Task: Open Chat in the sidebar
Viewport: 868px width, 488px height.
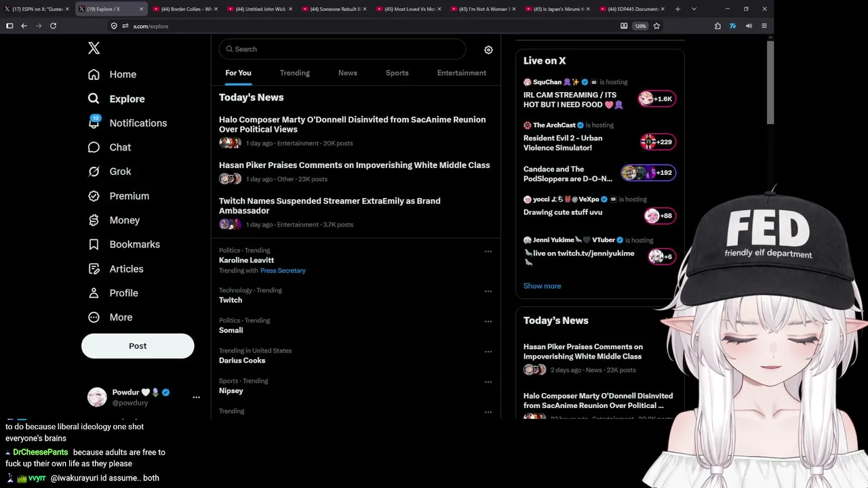Action: pyautogui.click(x=110, y=147)
